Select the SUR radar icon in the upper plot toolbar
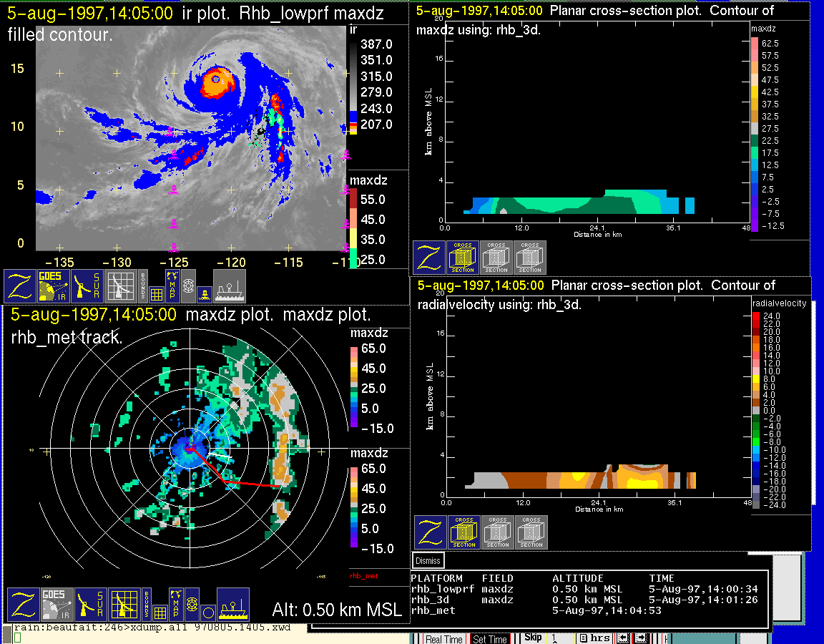The height and width of the screenshot is (644, 824). tap(87, 286)
